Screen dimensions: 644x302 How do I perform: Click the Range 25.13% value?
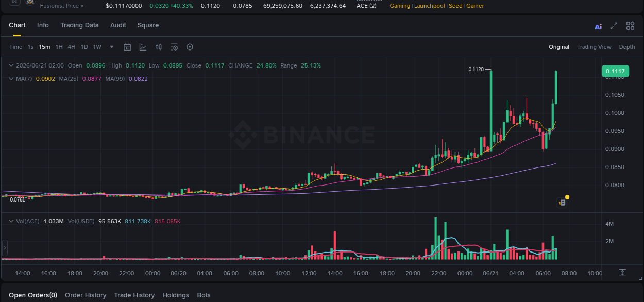[x=311, y=65]
